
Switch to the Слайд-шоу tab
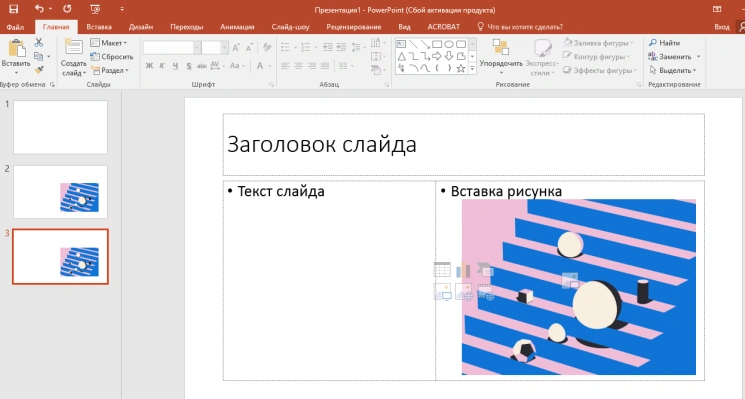point(290,27)
